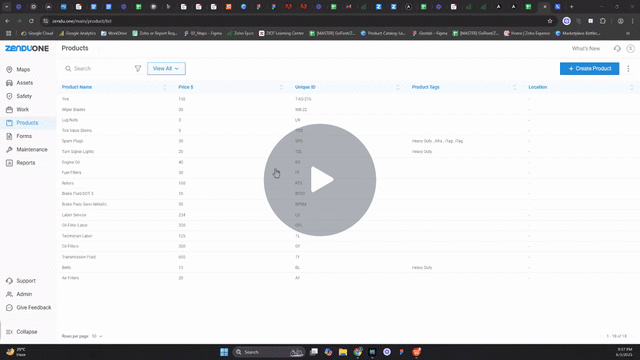Open the user profile avatar
640x360 pixels.
pos(631,49)
